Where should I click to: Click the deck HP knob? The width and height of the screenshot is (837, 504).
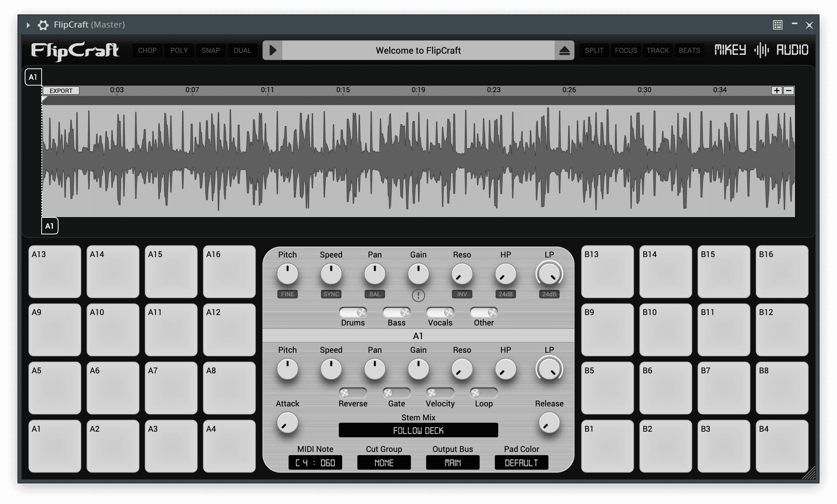(x=505, y=274)
